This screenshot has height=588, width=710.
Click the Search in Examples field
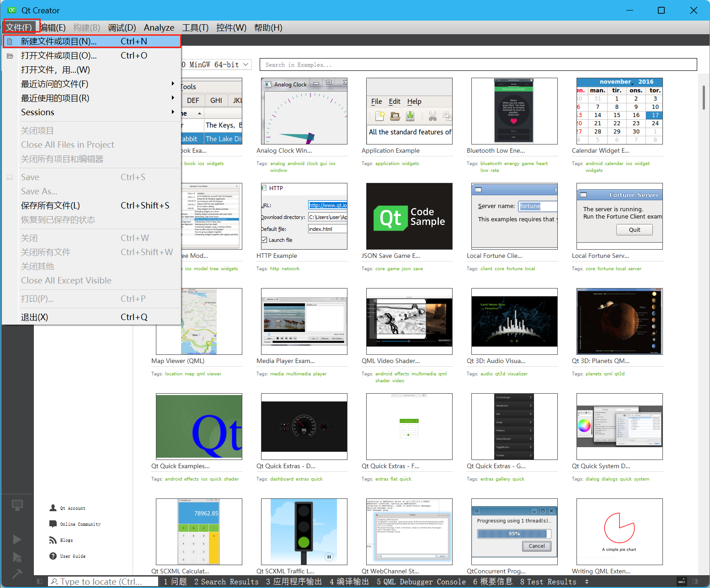tap(478, 64)
